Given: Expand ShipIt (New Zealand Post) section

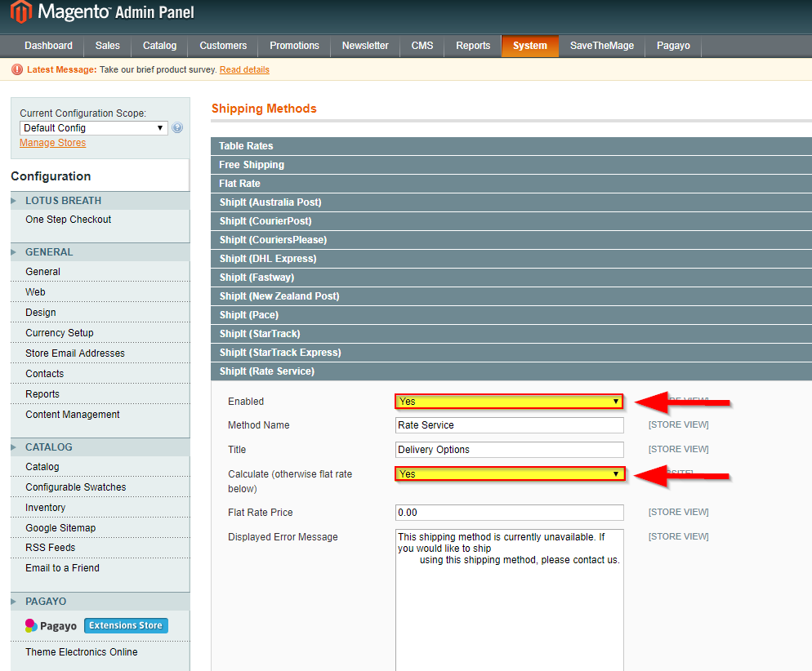Looking at the screenshot, I should coord(511,296).
